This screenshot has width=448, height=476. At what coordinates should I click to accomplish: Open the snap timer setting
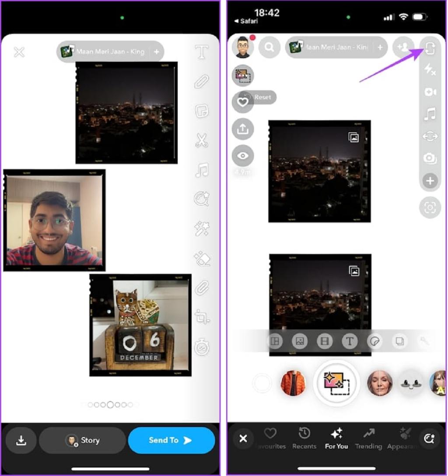[x=202, y=347]
